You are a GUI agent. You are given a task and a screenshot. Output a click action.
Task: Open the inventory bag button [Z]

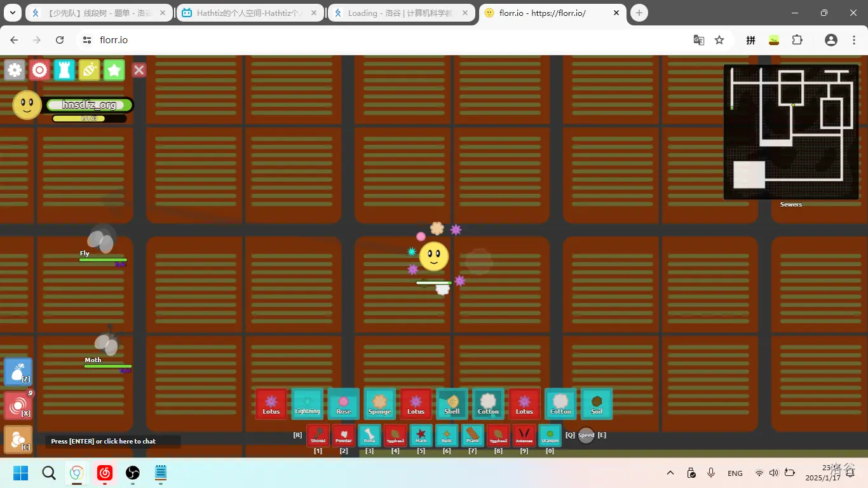pyautogui.click(x=18, y=372)
